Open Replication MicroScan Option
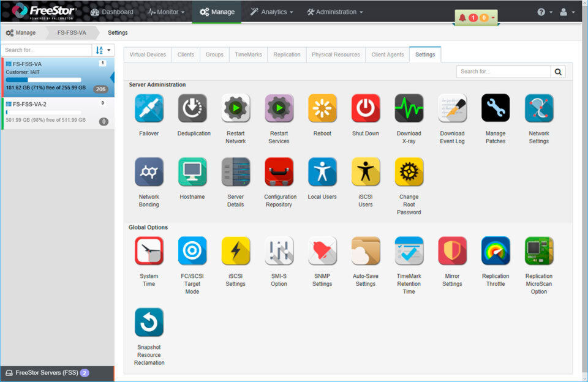The height and width of the screenshot is (382, 588). click(539, 251)
